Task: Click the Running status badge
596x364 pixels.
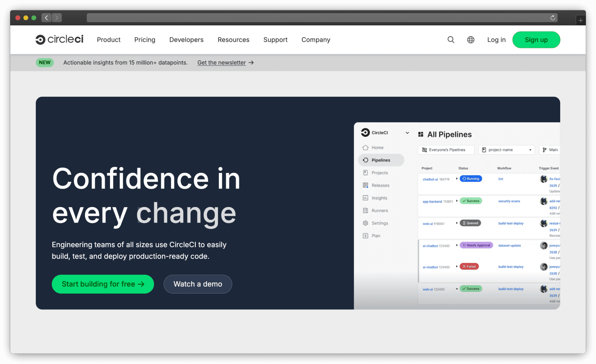Action: click(471, 179)
